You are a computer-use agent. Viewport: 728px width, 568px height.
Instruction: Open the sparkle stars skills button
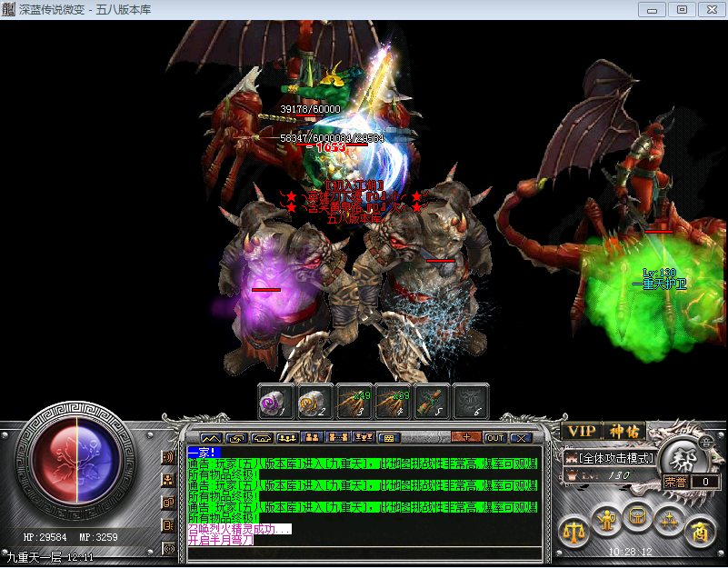pyautogui.click(x=669, y=521)
